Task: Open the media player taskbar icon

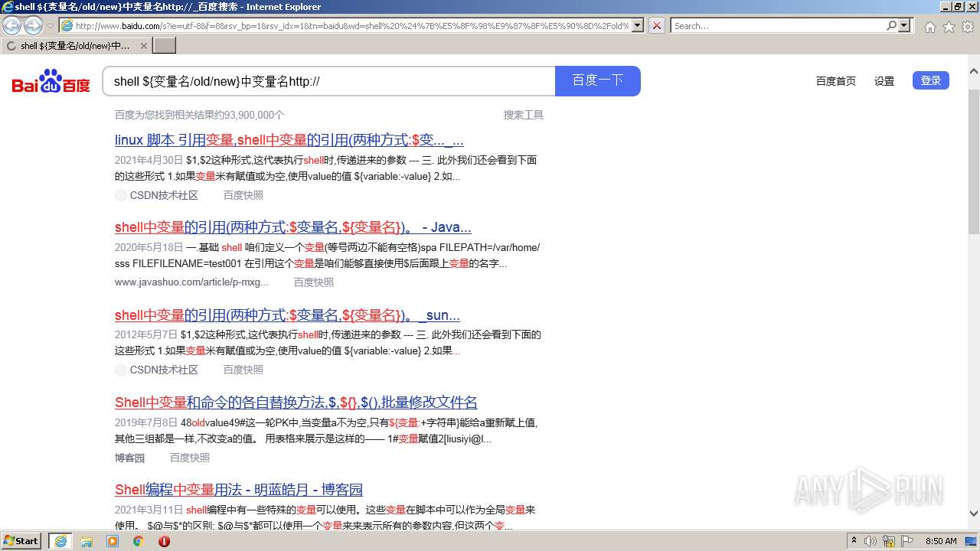Action: pyautogui.click(x=113, y=541)
